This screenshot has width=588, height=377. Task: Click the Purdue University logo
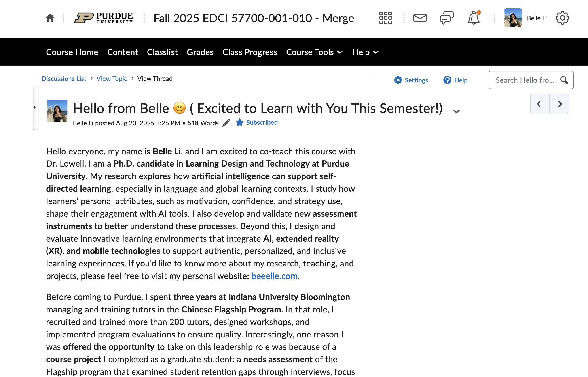coord(104,18)
